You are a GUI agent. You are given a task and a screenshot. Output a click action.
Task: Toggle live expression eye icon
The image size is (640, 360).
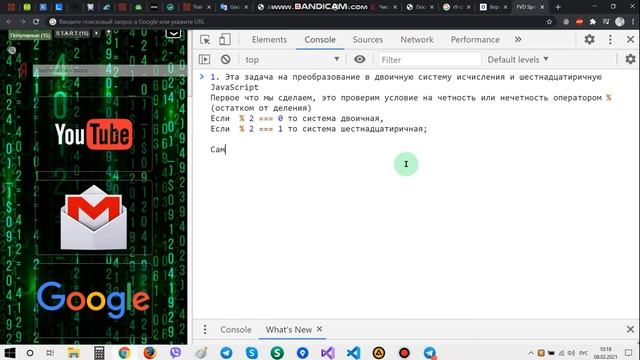(360, 59)
